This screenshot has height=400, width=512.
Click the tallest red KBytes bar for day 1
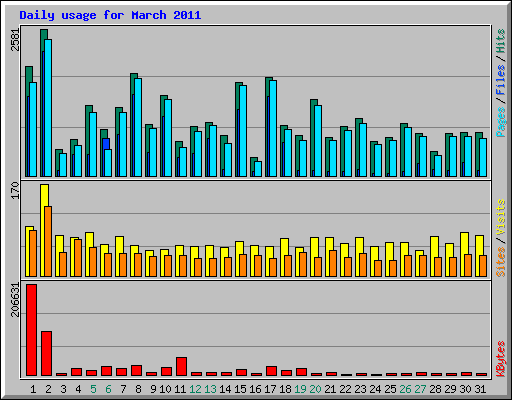[31, 330]
